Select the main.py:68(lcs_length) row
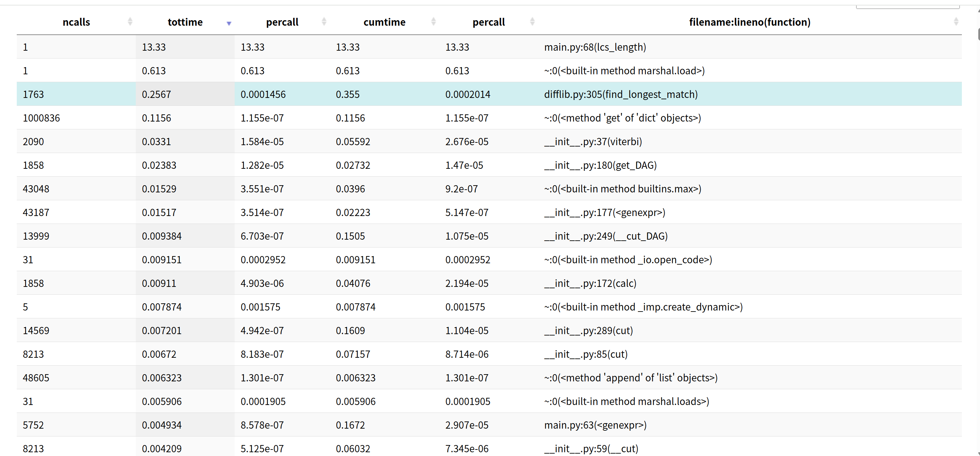This screenshot has height=456, width=980. (x=595, y=47)
